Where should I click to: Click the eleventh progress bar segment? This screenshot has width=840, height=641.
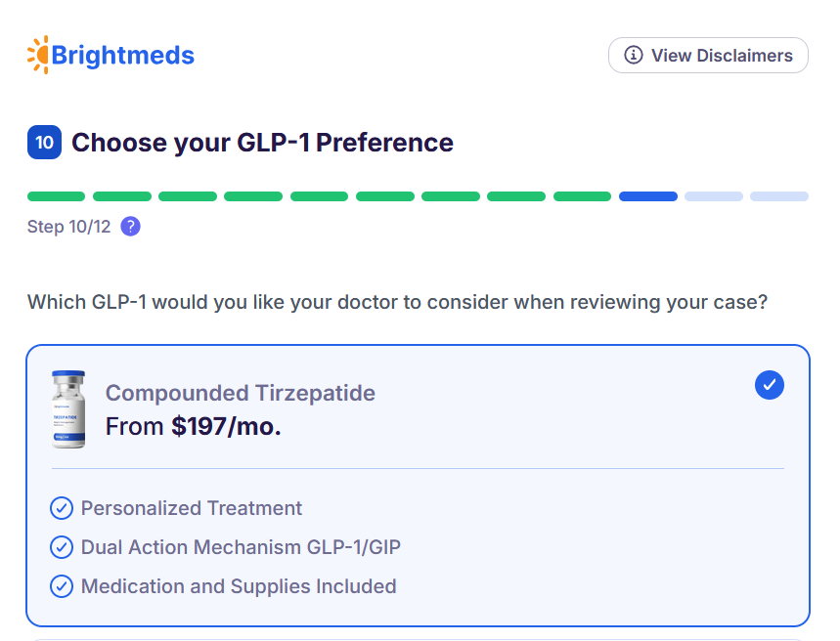click(713, 196)
